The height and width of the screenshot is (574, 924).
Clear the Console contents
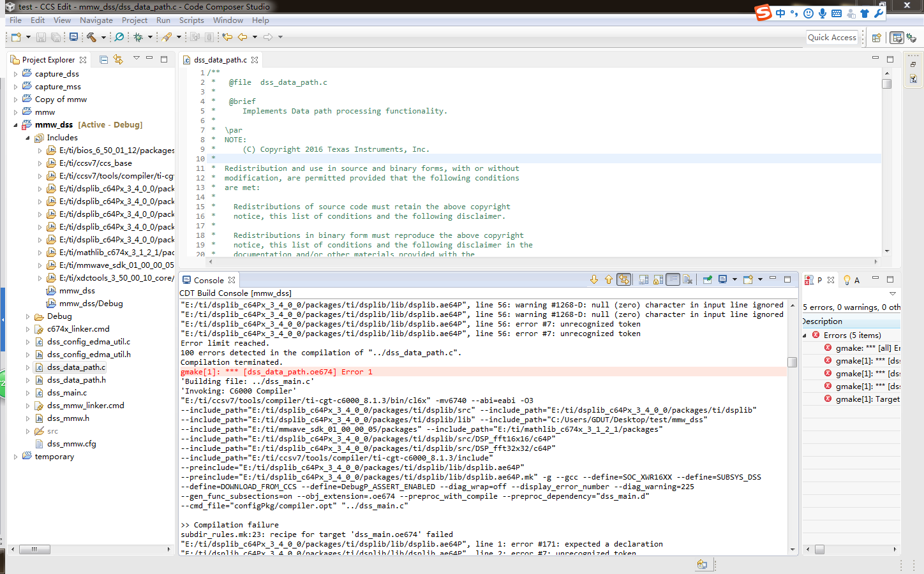pos(687,279)
